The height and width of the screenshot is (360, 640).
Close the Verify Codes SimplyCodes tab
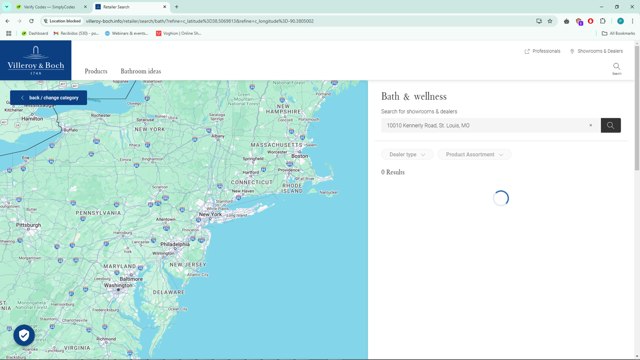click(x=85, y=7)
